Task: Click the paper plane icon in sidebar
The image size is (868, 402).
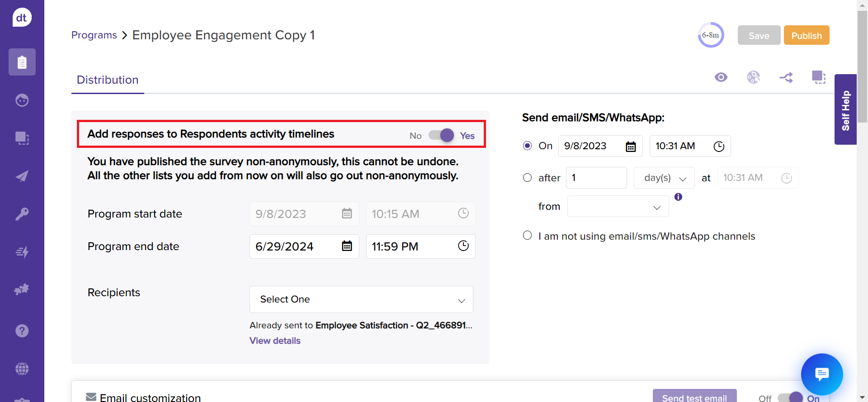Action: click(22, 176)
